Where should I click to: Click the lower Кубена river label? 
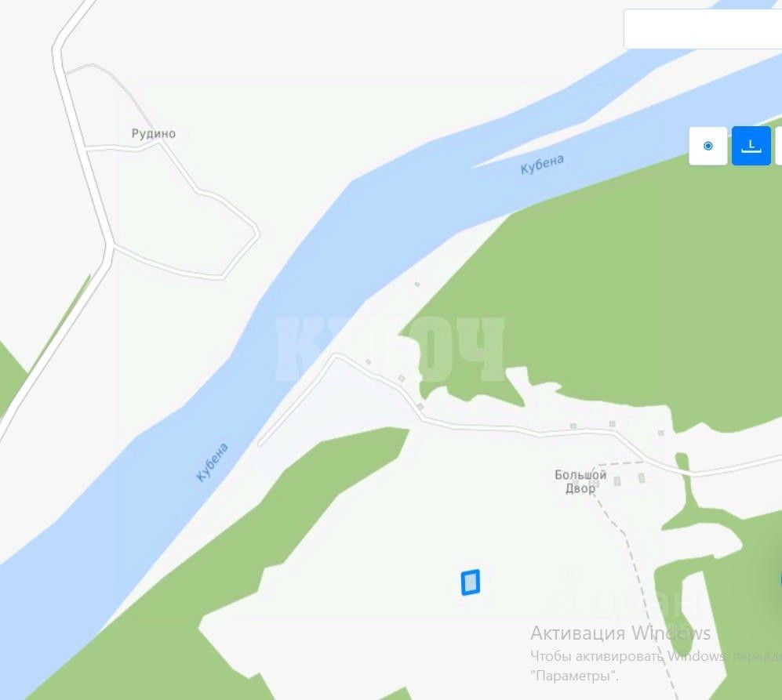click(212, 462)
